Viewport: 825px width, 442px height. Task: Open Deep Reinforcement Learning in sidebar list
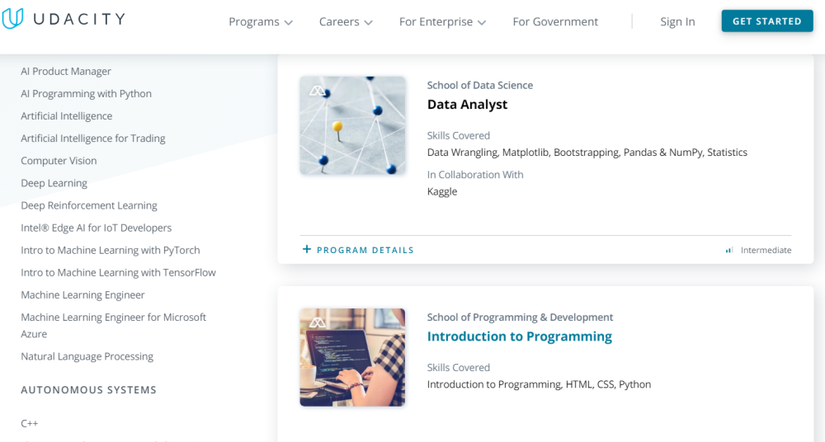[x=89, y=206]
